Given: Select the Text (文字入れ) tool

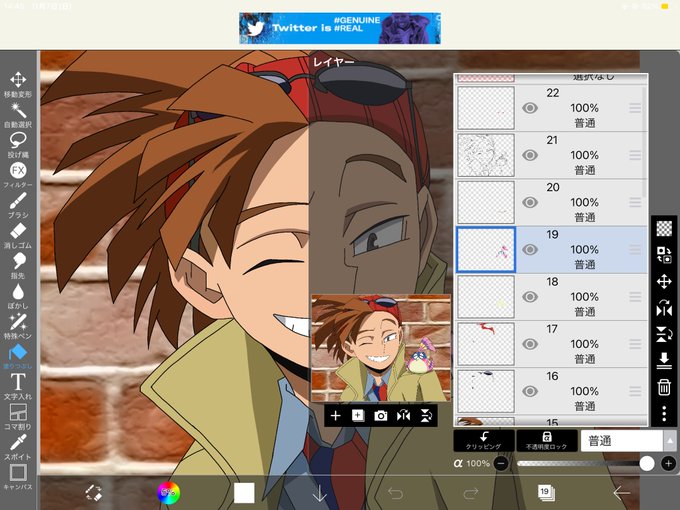Looking at the screenshot, I should 18,386.
